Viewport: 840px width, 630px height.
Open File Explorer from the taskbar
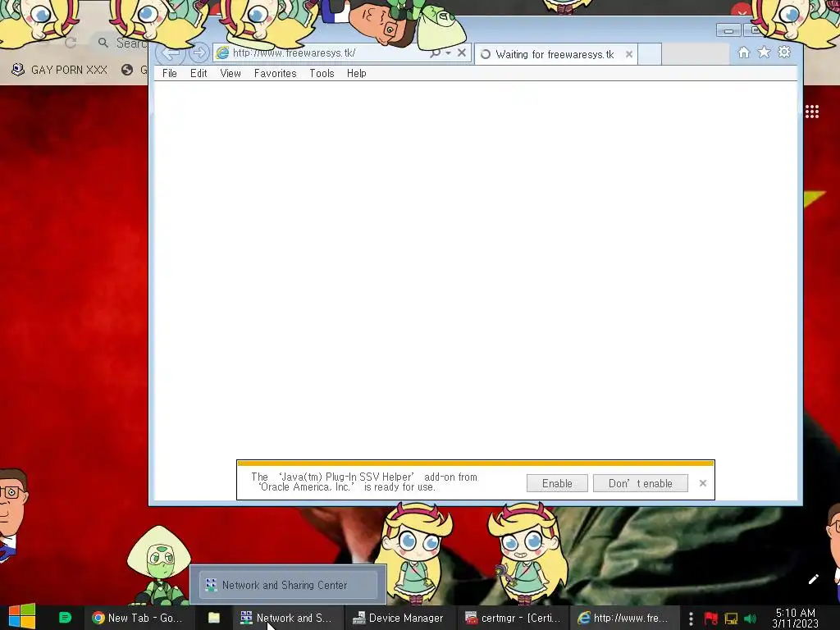tap(214, 618)
